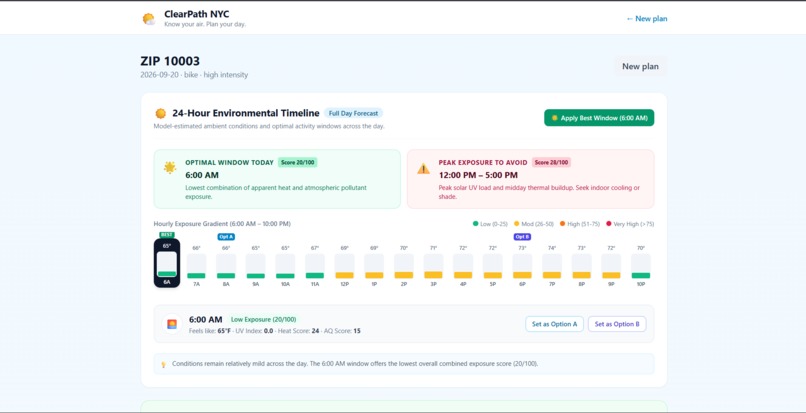This screenshot has width=806, height=413.
Task: Click the 'Score 20/100' badge
Action: pyautogui.click(x=298, y=163)
